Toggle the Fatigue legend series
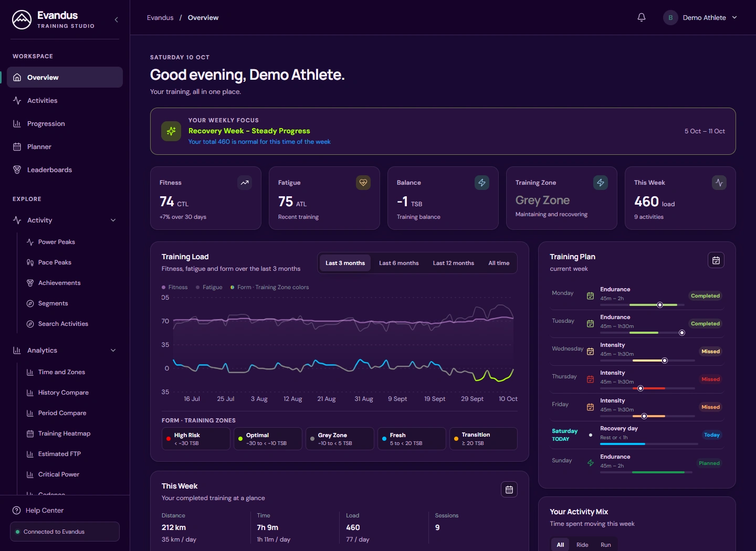Viewport: 756px width, 551px height. (x=209, y=288)
